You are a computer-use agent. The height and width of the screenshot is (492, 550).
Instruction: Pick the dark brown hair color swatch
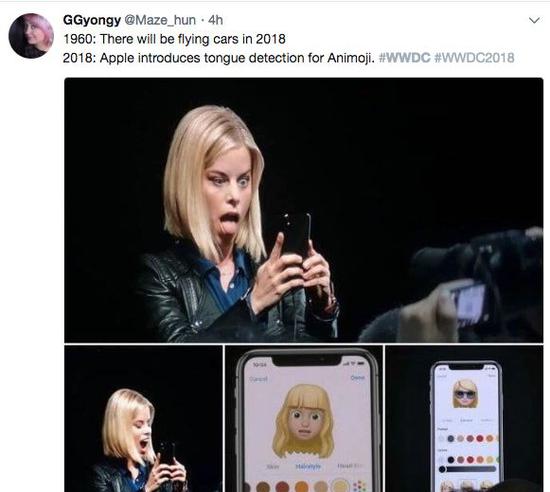point(263,487)
